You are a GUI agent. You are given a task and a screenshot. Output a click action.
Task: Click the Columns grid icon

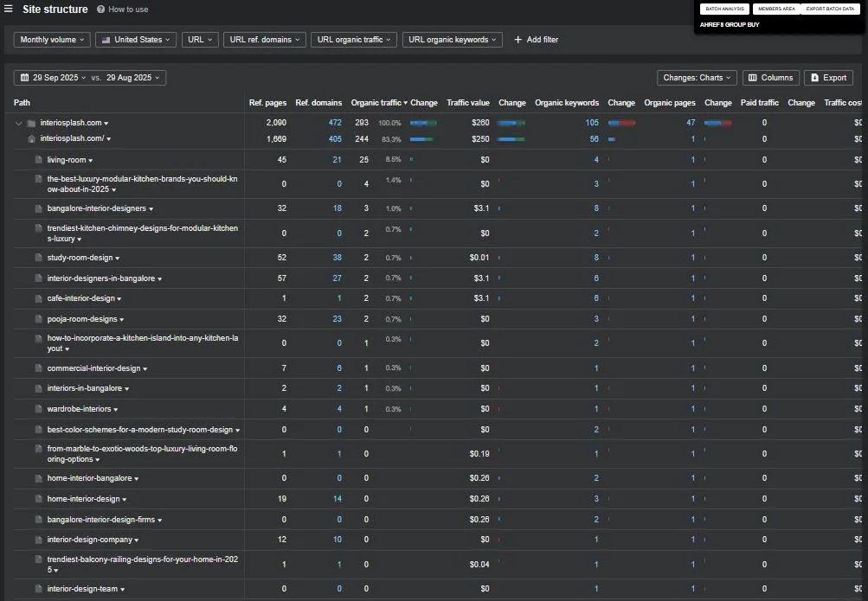click(x=752, y=78)
